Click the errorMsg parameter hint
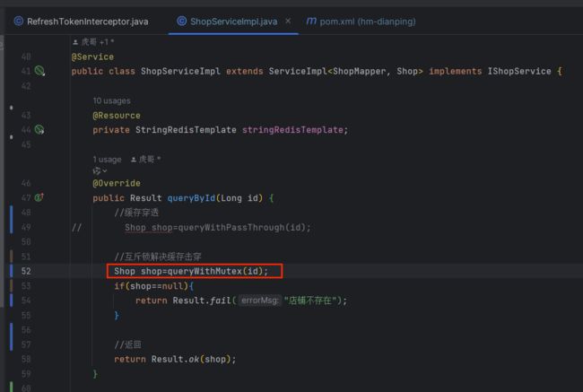The image size is (583, 392). [259, 301]
